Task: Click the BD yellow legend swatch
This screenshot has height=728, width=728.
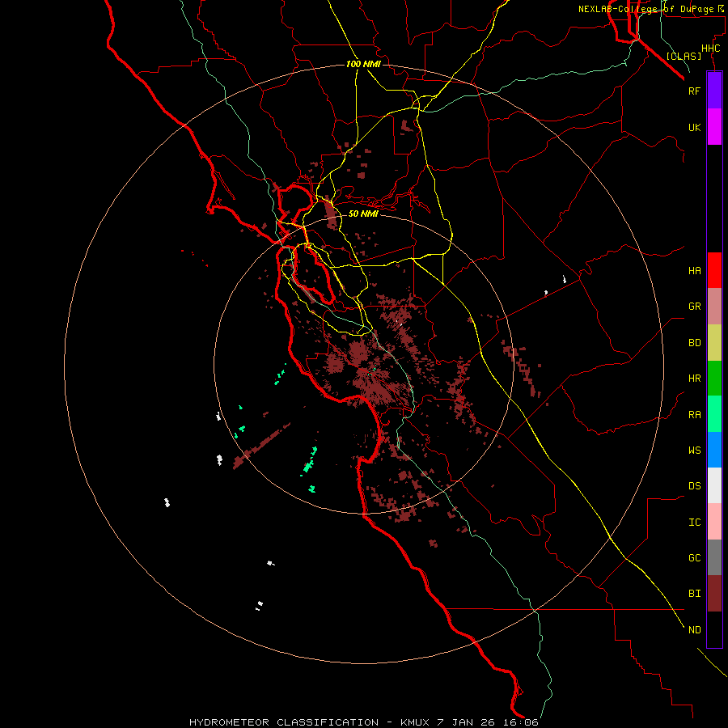Action: (714, 343)
